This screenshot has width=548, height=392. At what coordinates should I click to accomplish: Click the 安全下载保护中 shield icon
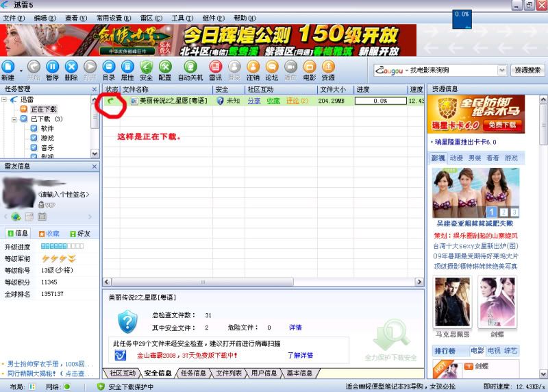point(101,387)
